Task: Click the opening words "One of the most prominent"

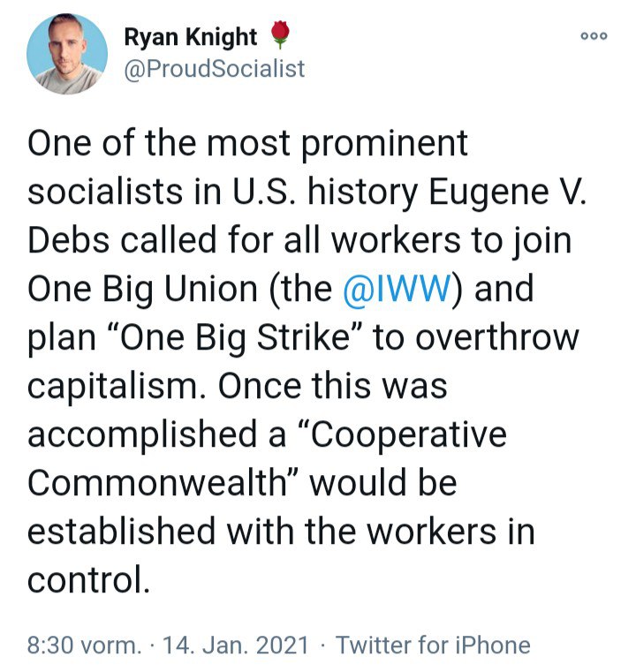Action: coord(248,144)
